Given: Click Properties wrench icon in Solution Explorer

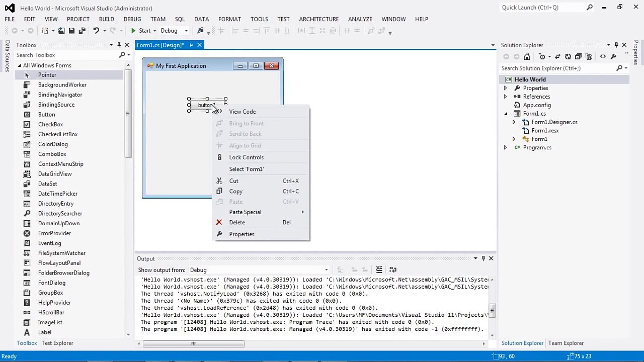Looking at the screenshot, I should (613, 56).
